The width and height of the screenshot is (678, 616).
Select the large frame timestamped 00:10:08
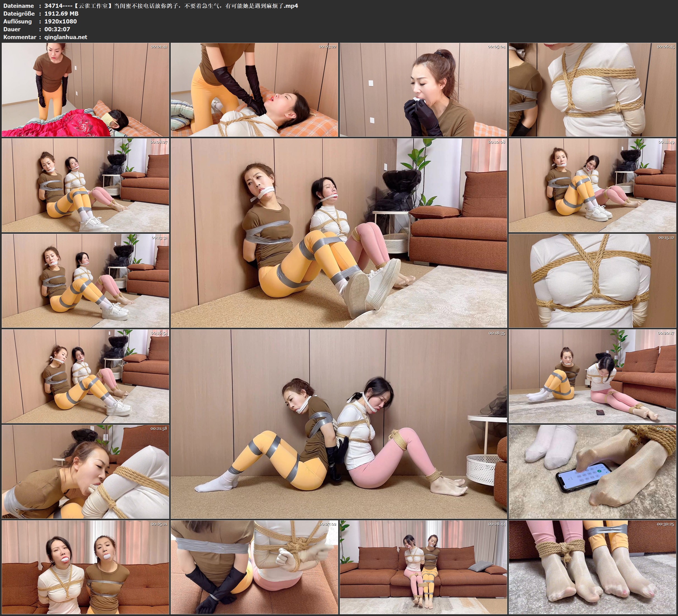click(339, 233)
